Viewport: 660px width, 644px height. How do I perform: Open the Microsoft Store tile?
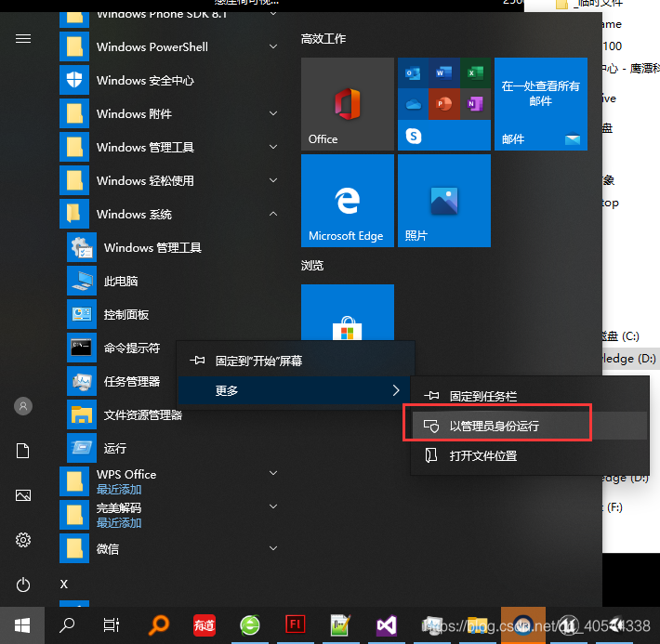[348, 312]
